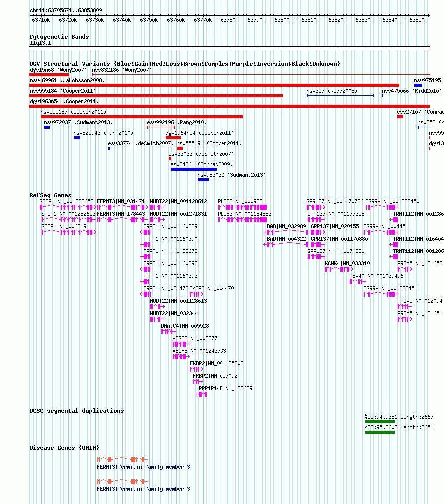Click the VEGFB|NM_001243733 gene label
The height and width of the screenshot is (504, 444).
(199, 351)
